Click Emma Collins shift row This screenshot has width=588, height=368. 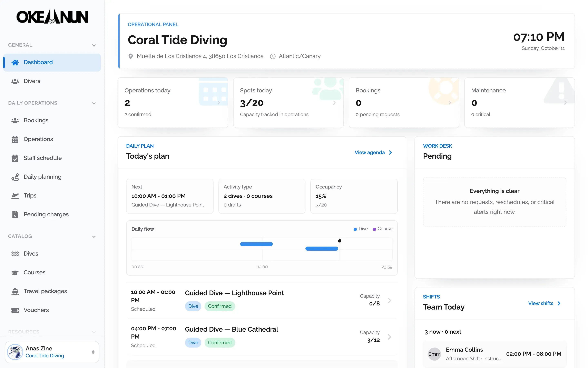point(494,354)
